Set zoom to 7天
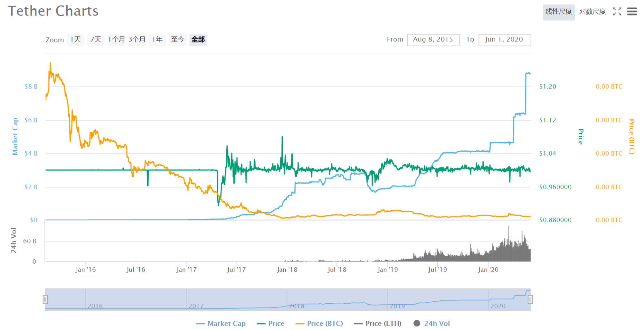 coord(96,40)
